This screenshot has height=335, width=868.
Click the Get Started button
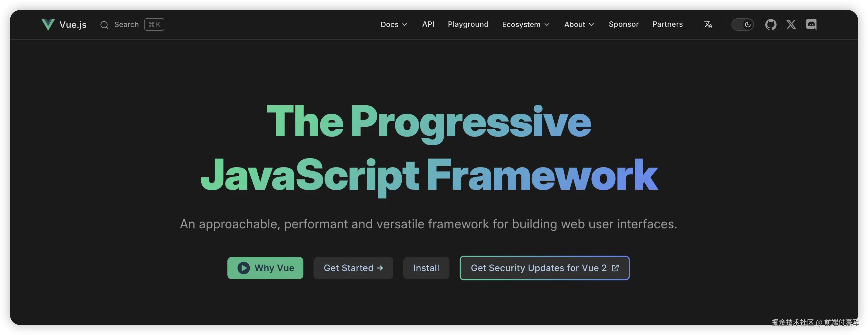(x=353, y=268)
